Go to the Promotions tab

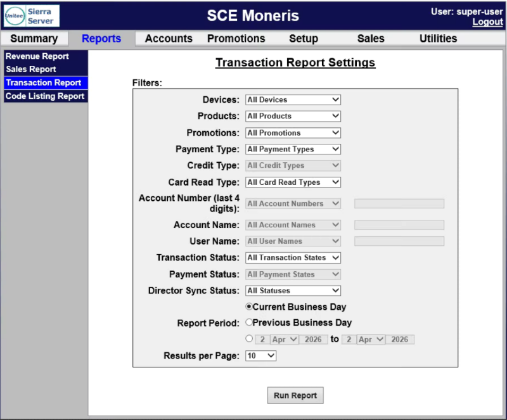[236, 39]
